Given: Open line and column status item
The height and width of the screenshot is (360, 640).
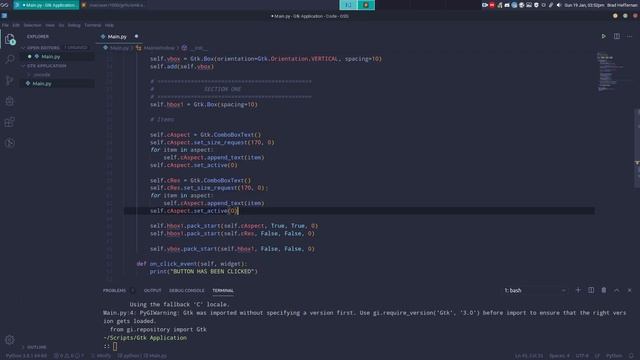Looking at the screenshot, I should (529, 356).
